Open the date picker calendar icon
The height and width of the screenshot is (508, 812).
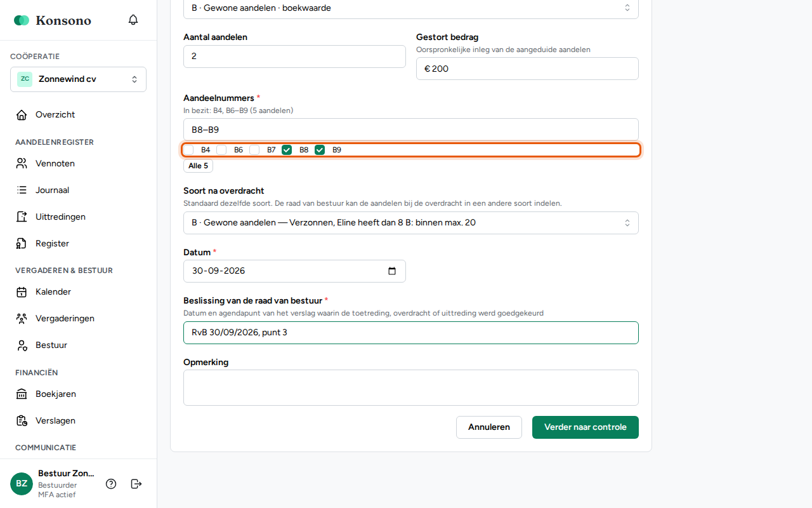(x=392, y=271)
